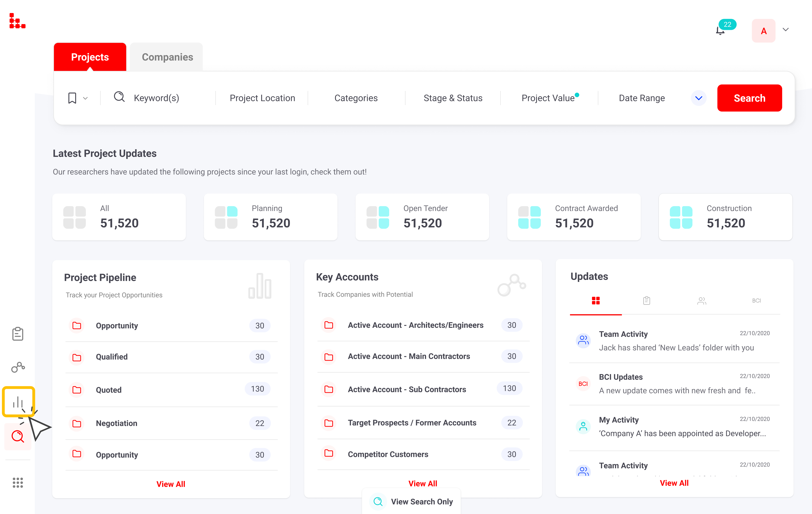The height and width of the screenshot is (514, 812).
Task: Select the red search icon in sidebar
Action: click(17, 436)
